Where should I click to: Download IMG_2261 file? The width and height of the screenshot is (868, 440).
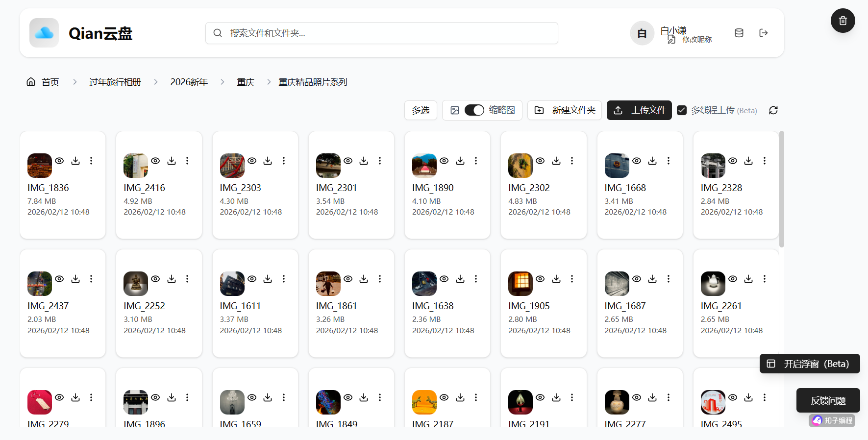(x=748, y=279)
